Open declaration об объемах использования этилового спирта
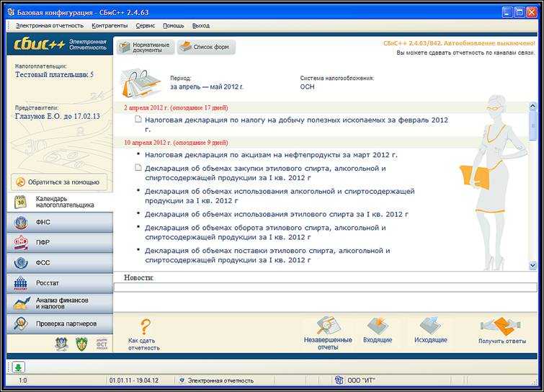 (x=277, y=215)
